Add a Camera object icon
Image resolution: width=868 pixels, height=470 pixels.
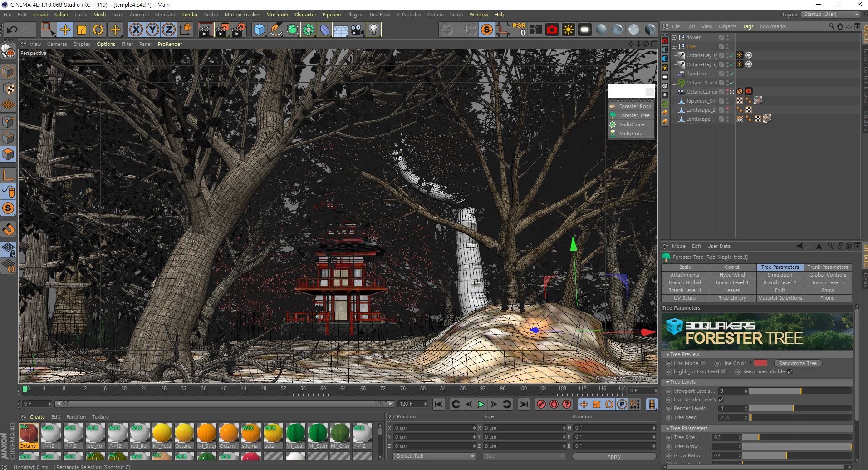coord(357,30)
